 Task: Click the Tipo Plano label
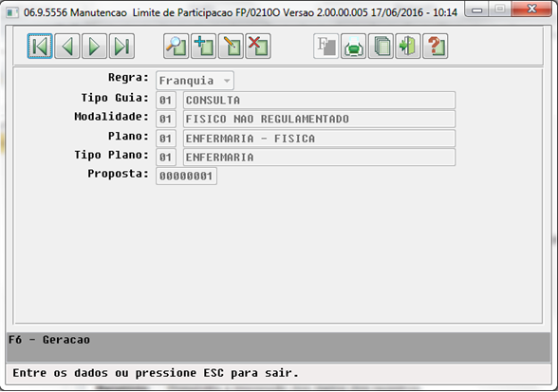(x=111, y=155)
